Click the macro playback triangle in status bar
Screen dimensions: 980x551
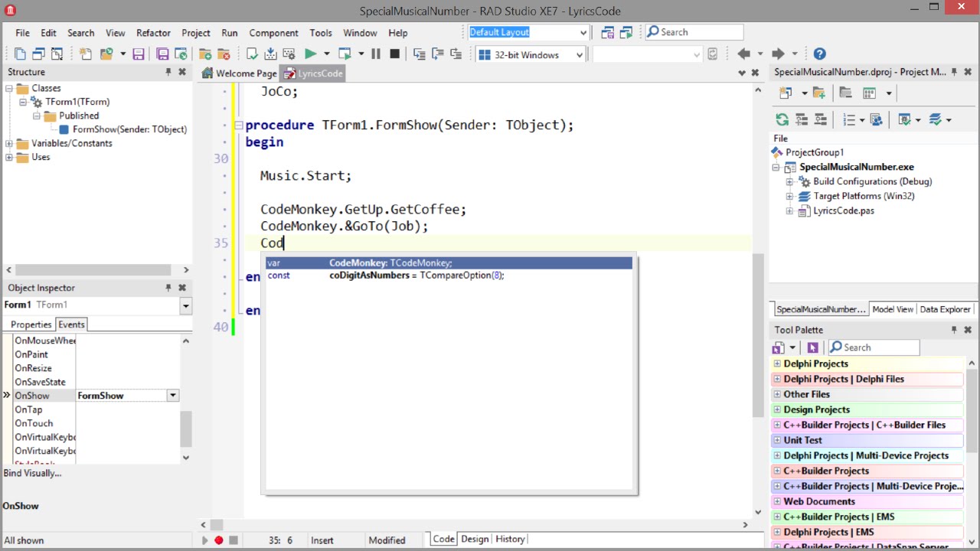pos(204,540)
